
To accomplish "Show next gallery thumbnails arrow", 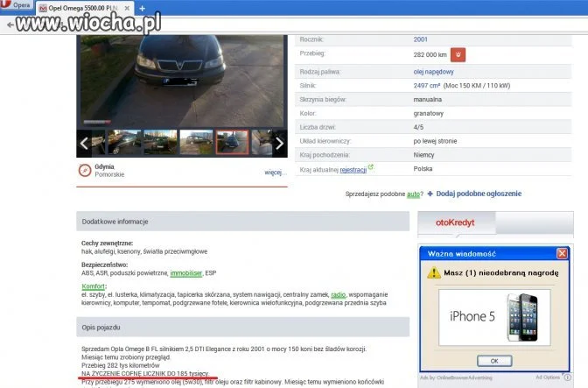I will coord(280,143).
